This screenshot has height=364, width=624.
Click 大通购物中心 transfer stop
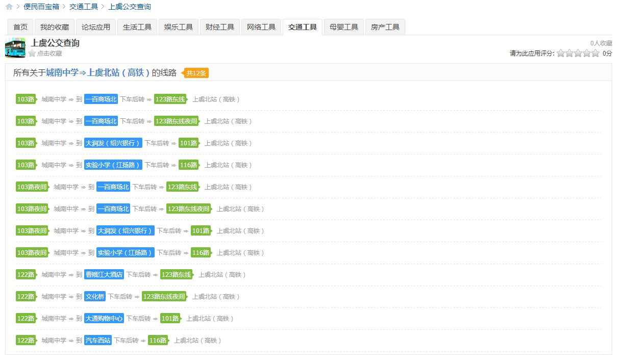[x=104, y=319]
